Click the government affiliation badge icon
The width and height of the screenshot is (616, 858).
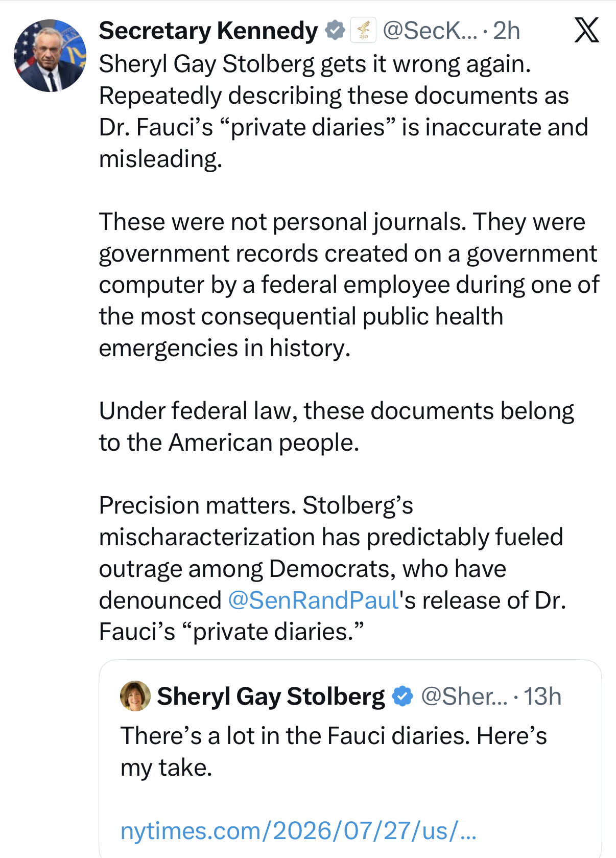(363, 31)
